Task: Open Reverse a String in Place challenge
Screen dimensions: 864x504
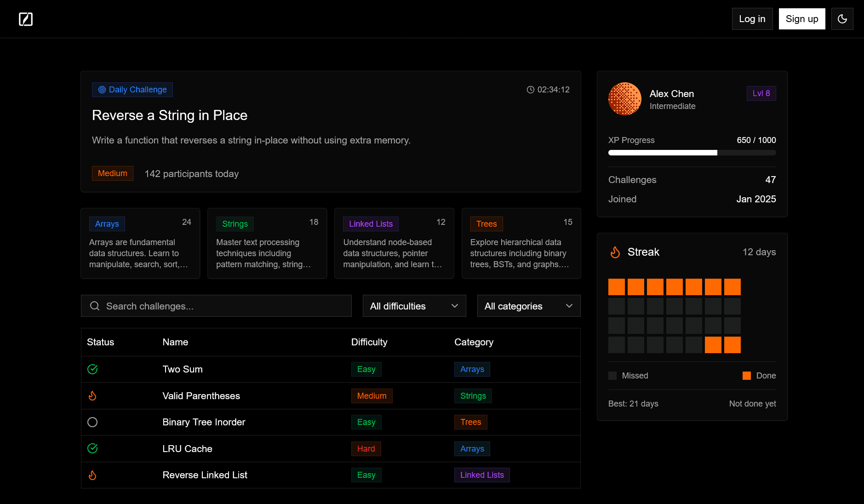Action: [x=170, y=115]
